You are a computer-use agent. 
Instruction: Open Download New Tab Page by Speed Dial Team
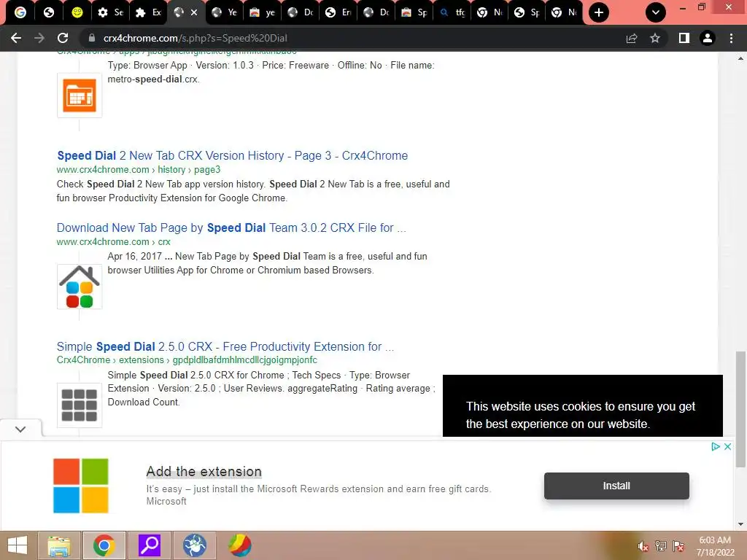(231, 228)
